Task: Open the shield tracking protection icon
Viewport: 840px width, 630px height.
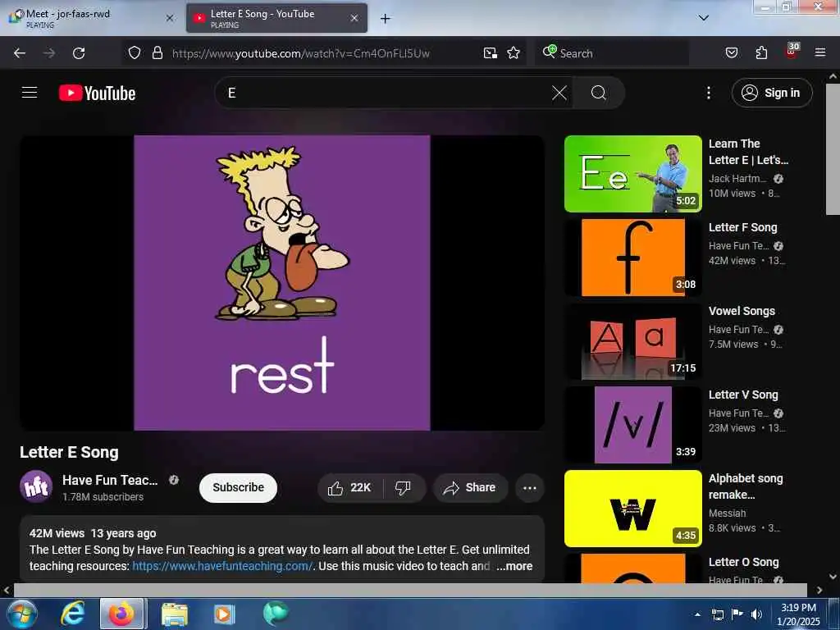Action: pos(135,52)
